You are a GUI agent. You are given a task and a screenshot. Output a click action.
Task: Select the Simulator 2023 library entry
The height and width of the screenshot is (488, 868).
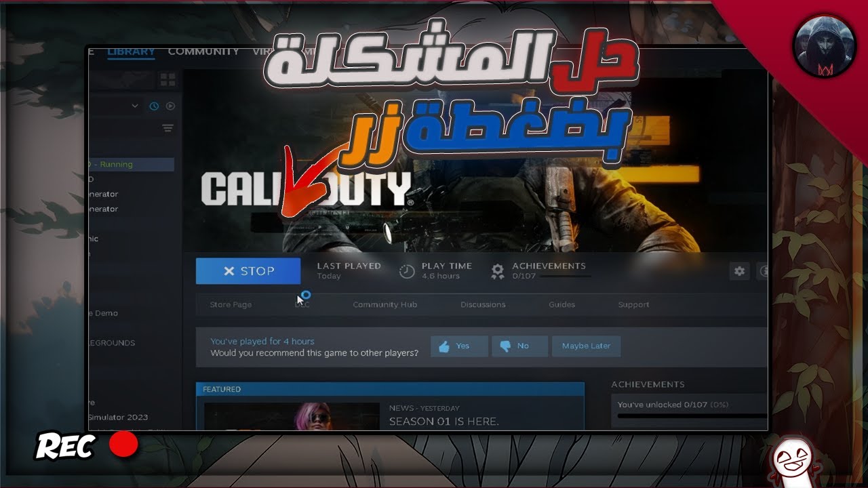[x=119, y=417]
